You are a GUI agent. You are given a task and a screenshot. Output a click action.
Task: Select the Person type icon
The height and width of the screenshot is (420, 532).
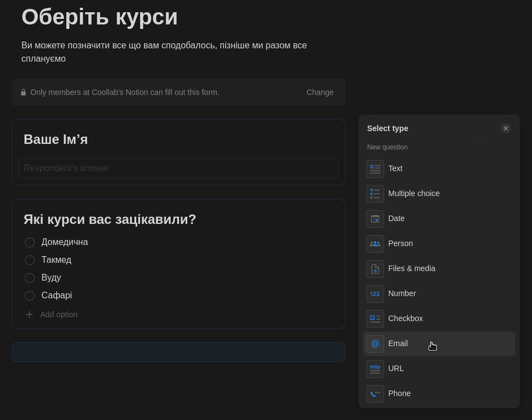pos(375,244)
